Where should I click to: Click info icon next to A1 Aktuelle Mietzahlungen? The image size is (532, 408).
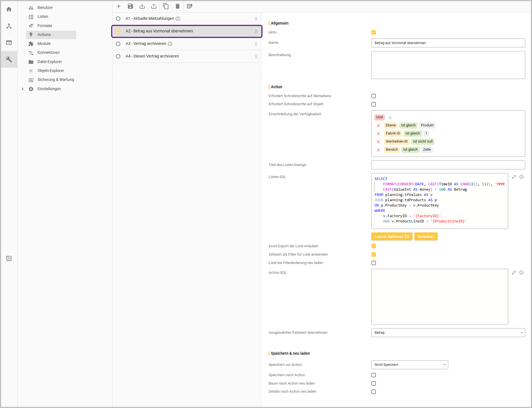point(178,19)
